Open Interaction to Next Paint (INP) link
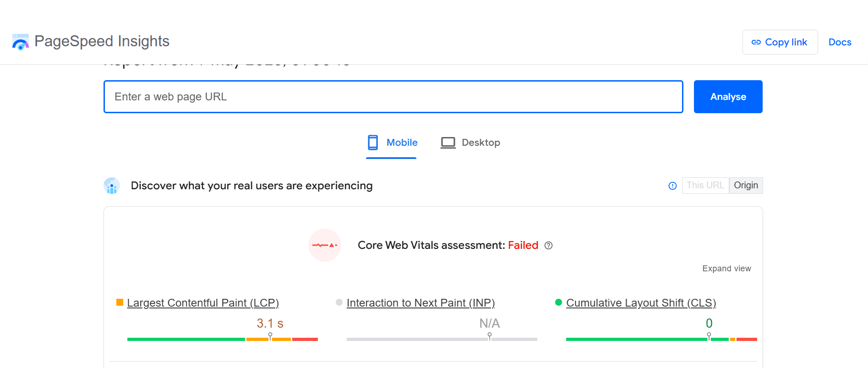This screenshot has width=868, height=368. (420, 303)
